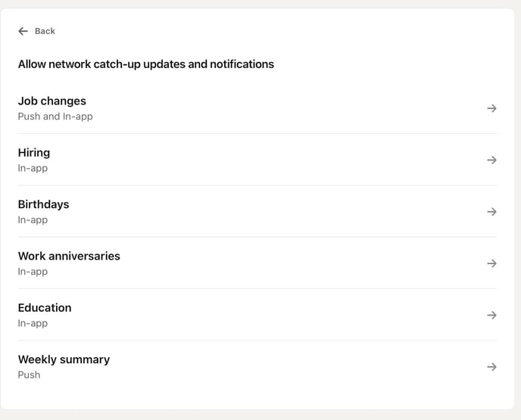Image resolution: width=521 pixels, height=420 pixels.
Task: Click "Push" status under Weekly summary
Action: tap(29, 375)
